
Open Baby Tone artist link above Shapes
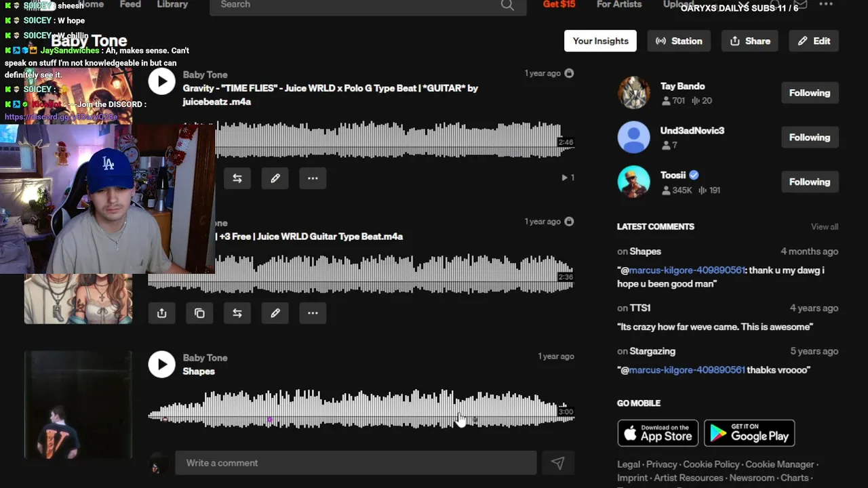205,358
